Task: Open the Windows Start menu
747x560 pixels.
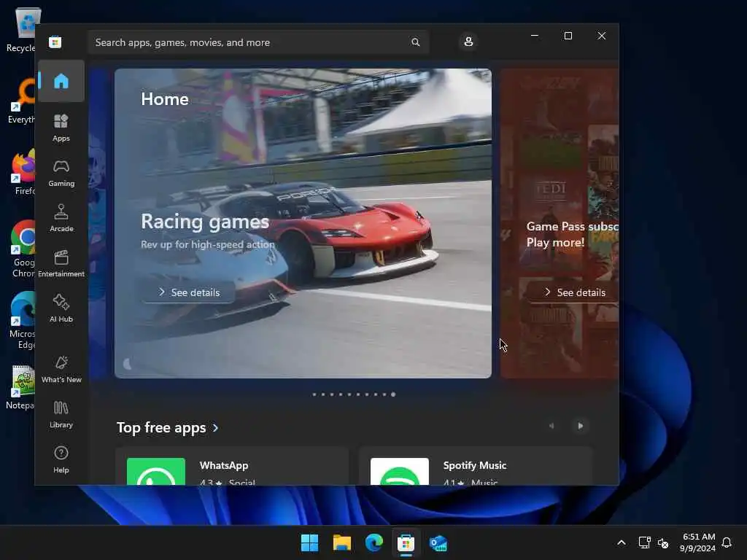Action: click(309, 542)
